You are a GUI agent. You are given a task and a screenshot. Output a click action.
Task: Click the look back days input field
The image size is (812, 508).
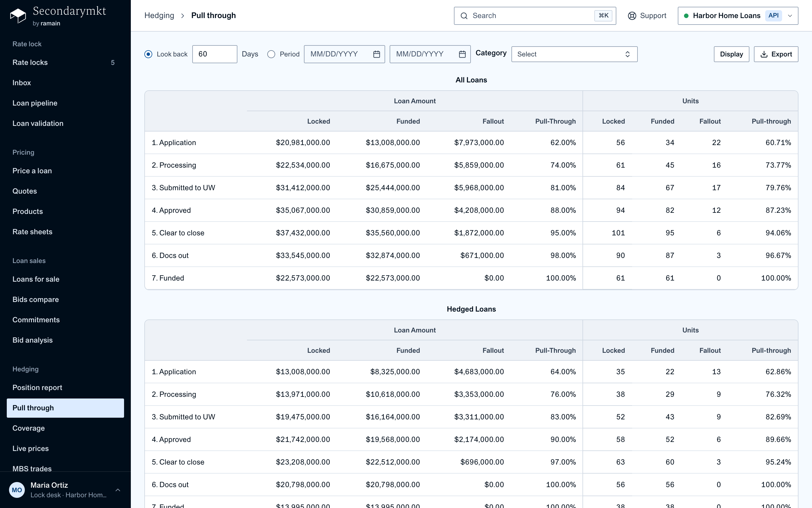pyautogui.click(x=215, y=54)
